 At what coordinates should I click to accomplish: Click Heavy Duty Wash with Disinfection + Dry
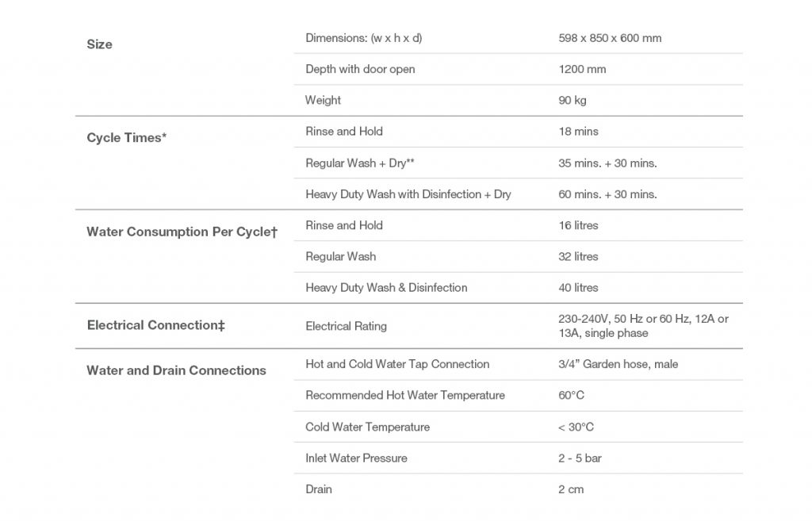(x=408, y=194)
